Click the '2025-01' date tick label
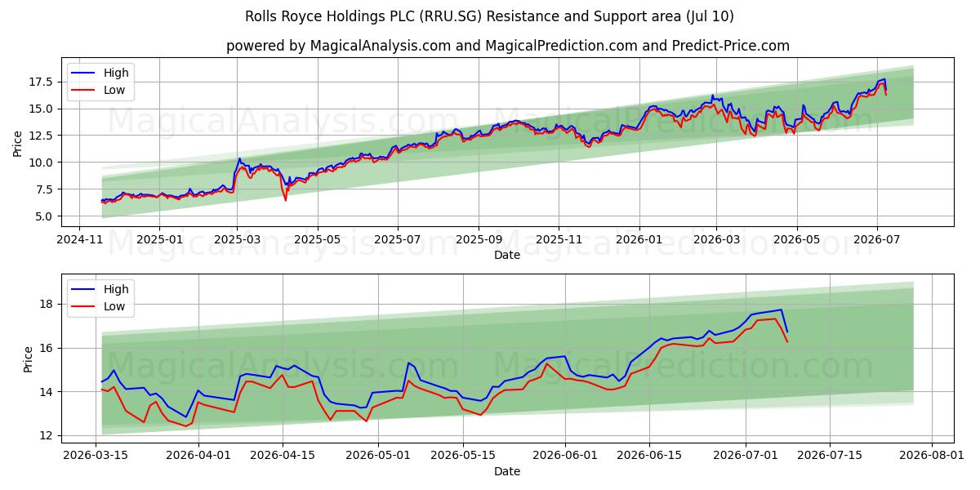 pyautogui.click(x=158, y=241)
